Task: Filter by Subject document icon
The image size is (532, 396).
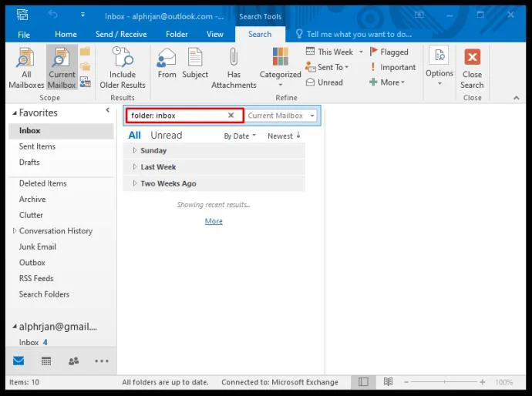Action: click(195, 59)
